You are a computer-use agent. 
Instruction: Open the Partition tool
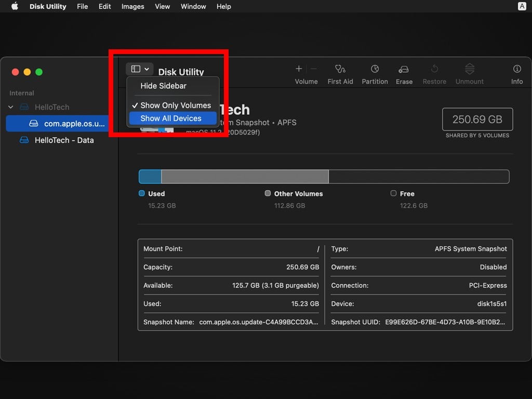pyautogui.click(x=375, y=69)
